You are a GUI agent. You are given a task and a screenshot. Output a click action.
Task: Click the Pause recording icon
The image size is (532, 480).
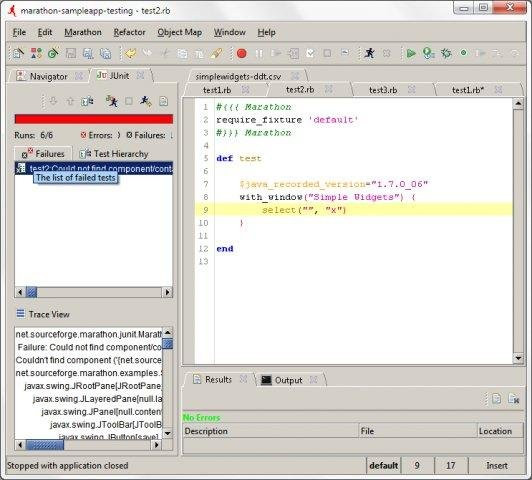pos(259,53)
